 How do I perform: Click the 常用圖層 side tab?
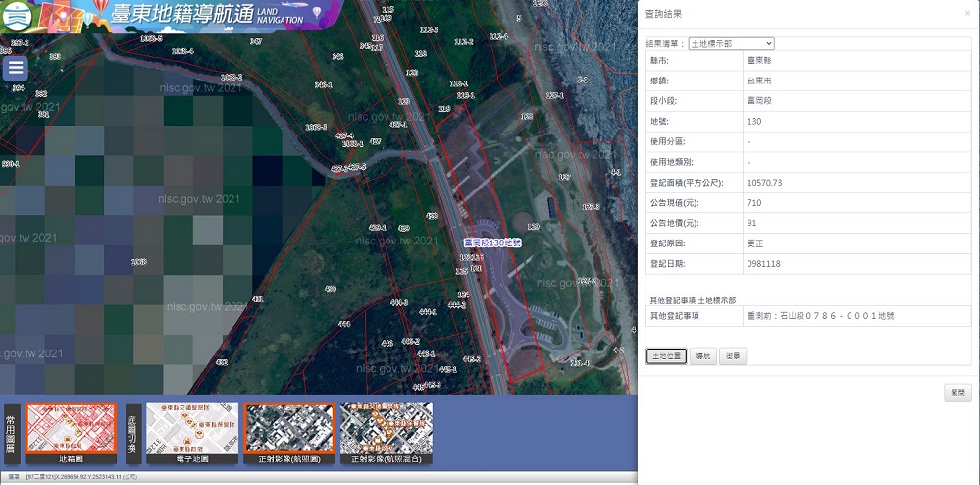tap(10, 434)
